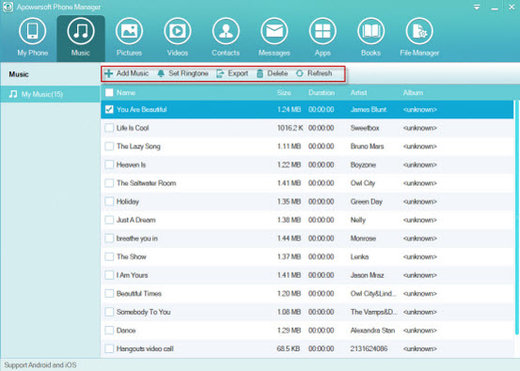
Task: Select the song title Somebody To You
Action: [x=143, y=312]
